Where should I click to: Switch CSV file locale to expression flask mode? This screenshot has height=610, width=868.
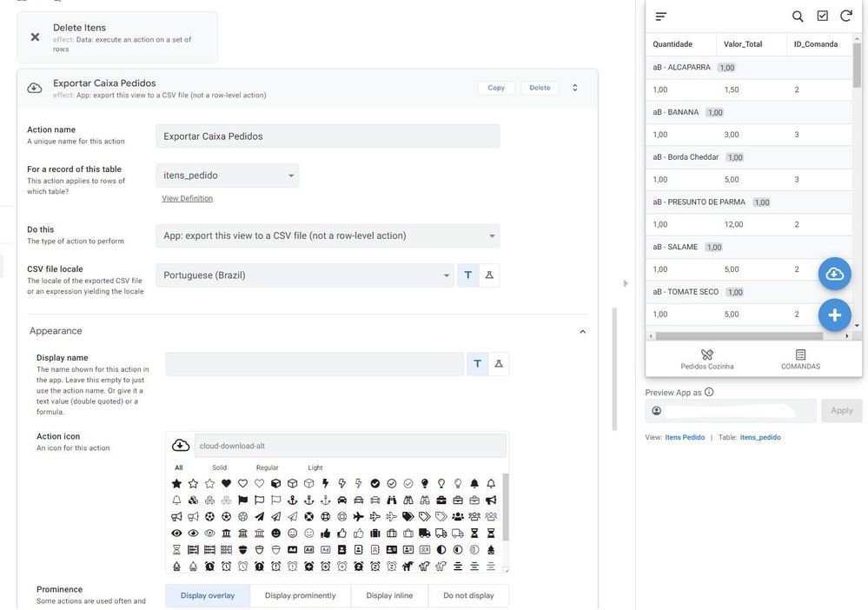489,275
